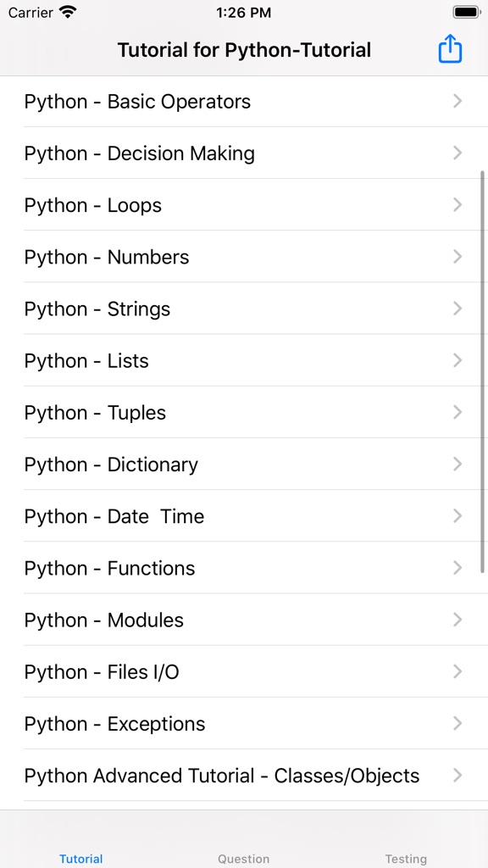Image resolution: width=488 pixels, height=868 pixels.
Task: Open the Python - Decision Making lesson
Action: tap(244, 153)
